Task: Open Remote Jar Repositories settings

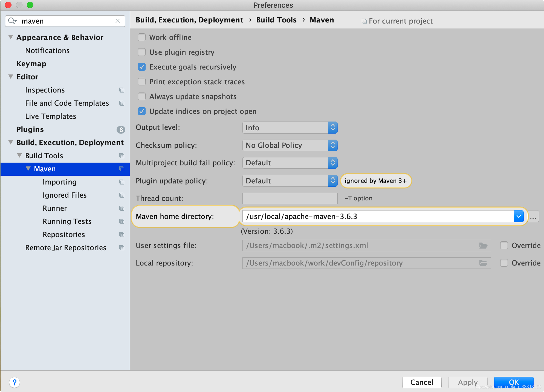Action: click(66, 248)
